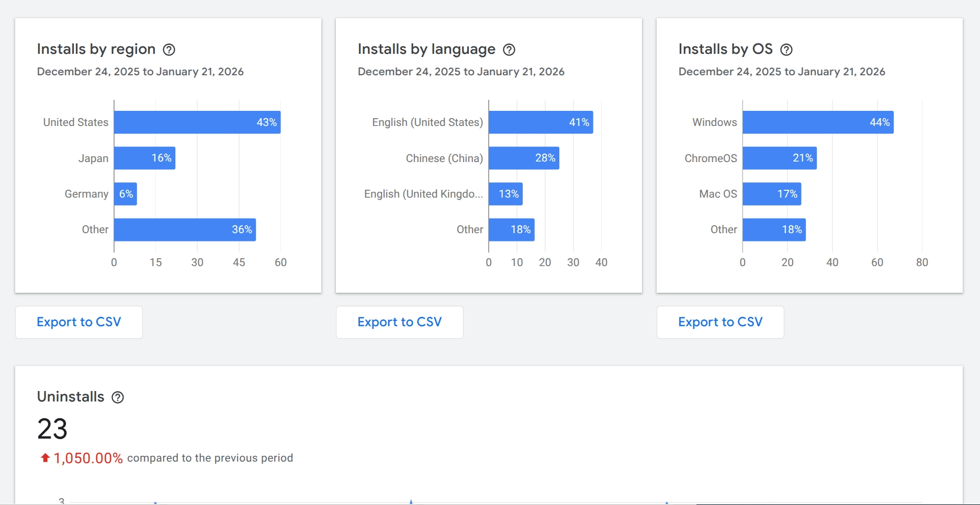Click the truncated English (United Kingdom) label
The width and height of the screenshot is (980, 505).
[424, 193]
